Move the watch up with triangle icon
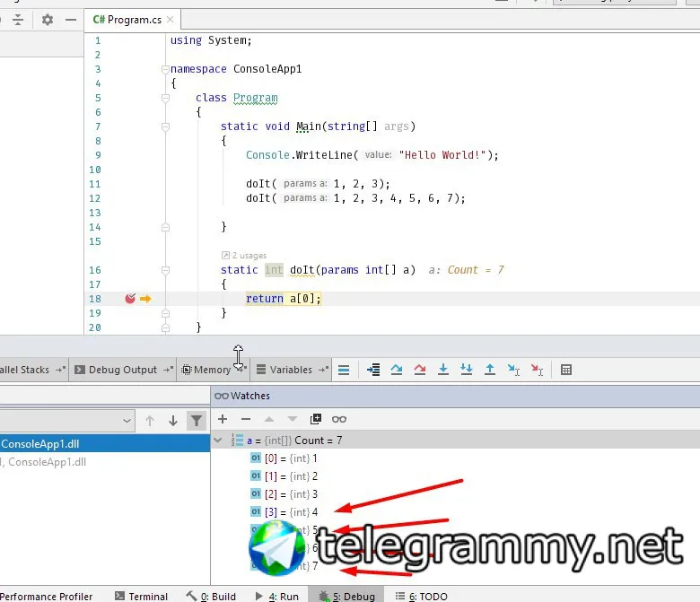Viewport: 700px width, 602px height. coord(268,419)
